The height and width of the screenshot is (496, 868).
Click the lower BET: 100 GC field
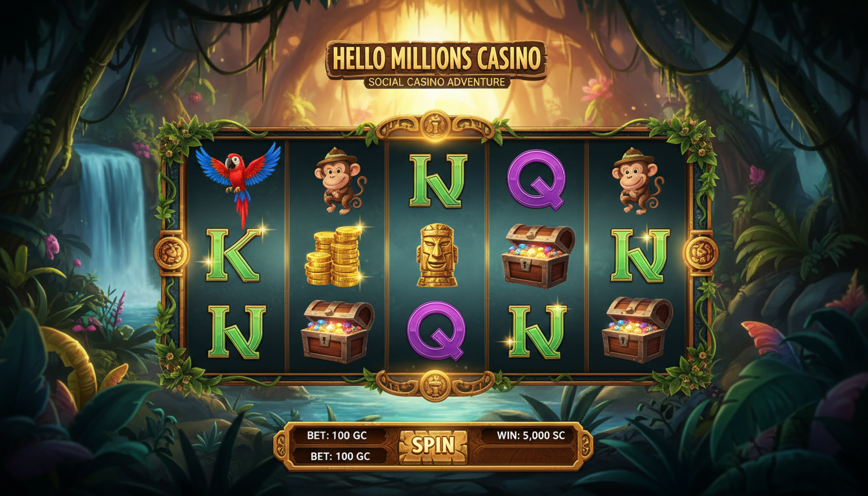338,456
